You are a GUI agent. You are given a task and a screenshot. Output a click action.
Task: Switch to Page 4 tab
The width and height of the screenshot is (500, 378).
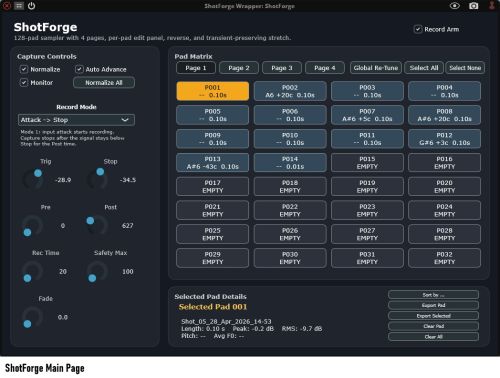[325, 68]
